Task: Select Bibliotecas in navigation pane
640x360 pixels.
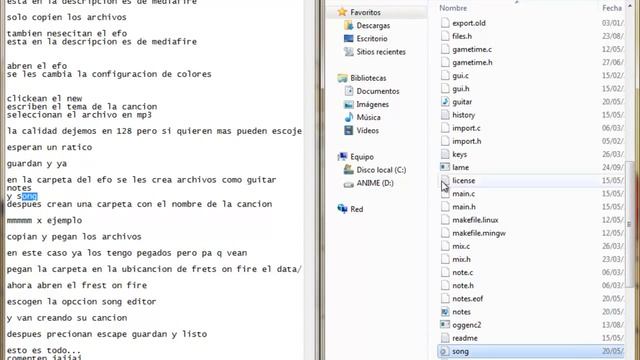Action: pyautogui.click(x=368, y=78)
